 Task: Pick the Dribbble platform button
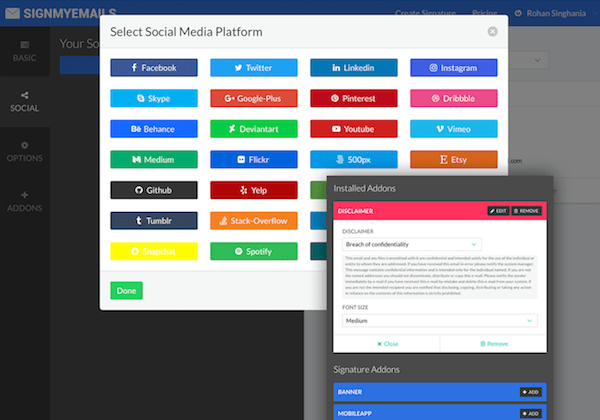pyautogui.click(x=454, y=98)
